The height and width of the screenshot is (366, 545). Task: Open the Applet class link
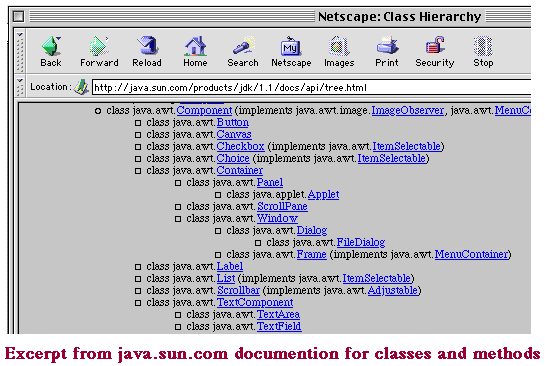coord(323,195)
